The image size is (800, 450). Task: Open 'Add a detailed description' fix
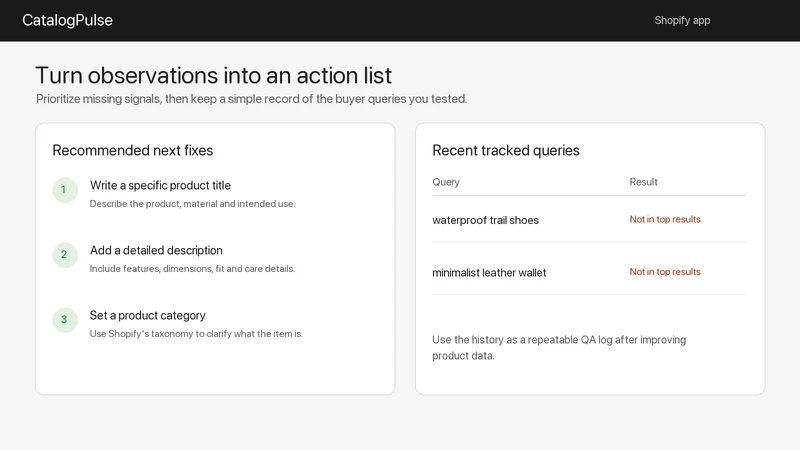coord(156,250)
